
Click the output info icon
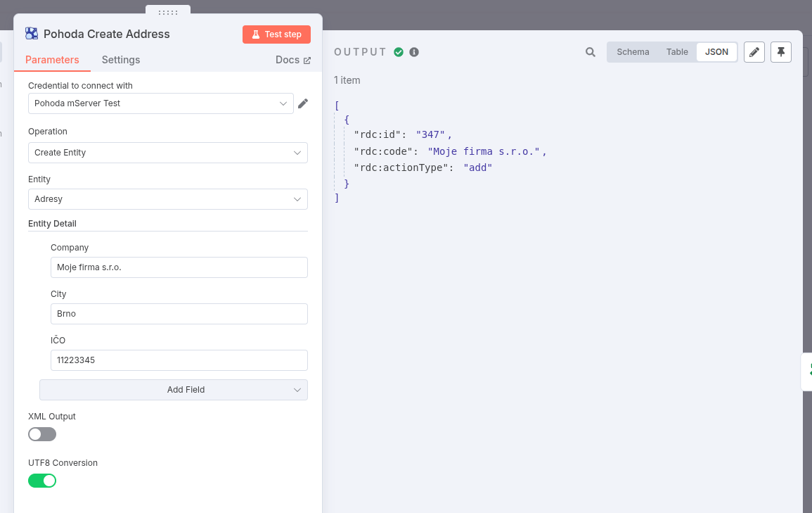(x=414, y=52)
